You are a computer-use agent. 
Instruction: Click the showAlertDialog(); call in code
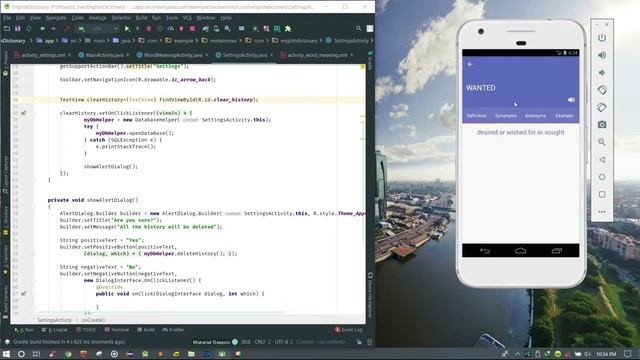111,167
